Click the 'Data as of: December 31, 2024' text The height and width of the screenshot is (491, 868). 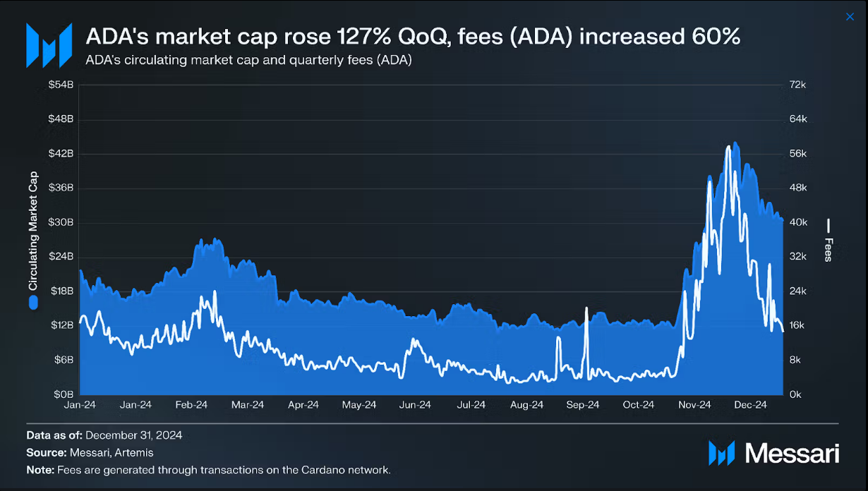click(x=104, y=435)
